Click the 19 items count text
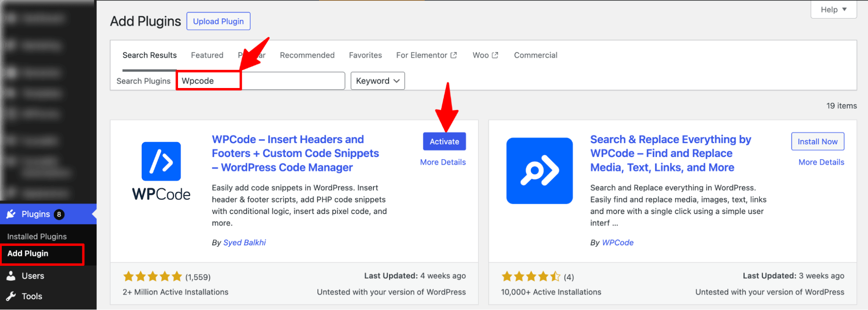 click(842, 106)
